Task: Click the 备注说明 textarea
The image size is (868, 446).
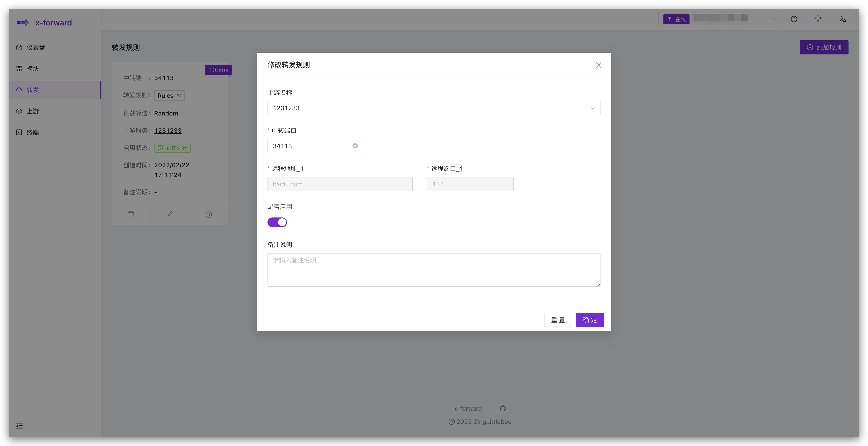Action: coord(433,270)
